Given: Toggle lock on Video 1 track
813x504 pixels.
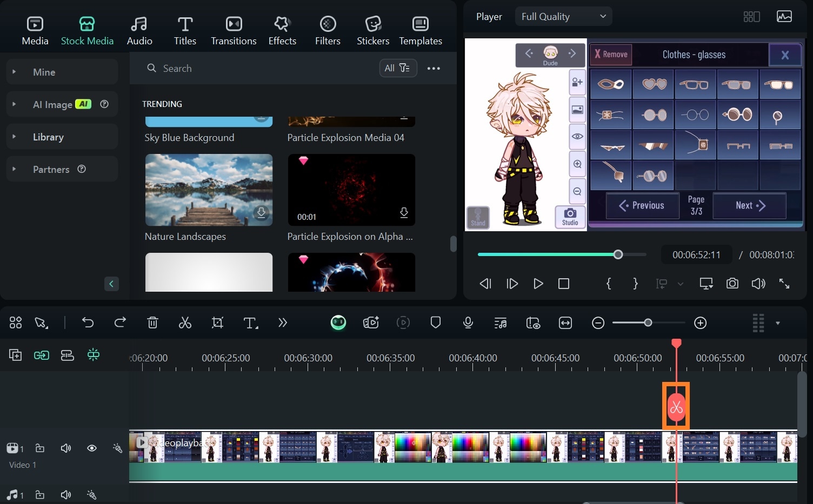Looking at the screenshot, I should [40, 448].
